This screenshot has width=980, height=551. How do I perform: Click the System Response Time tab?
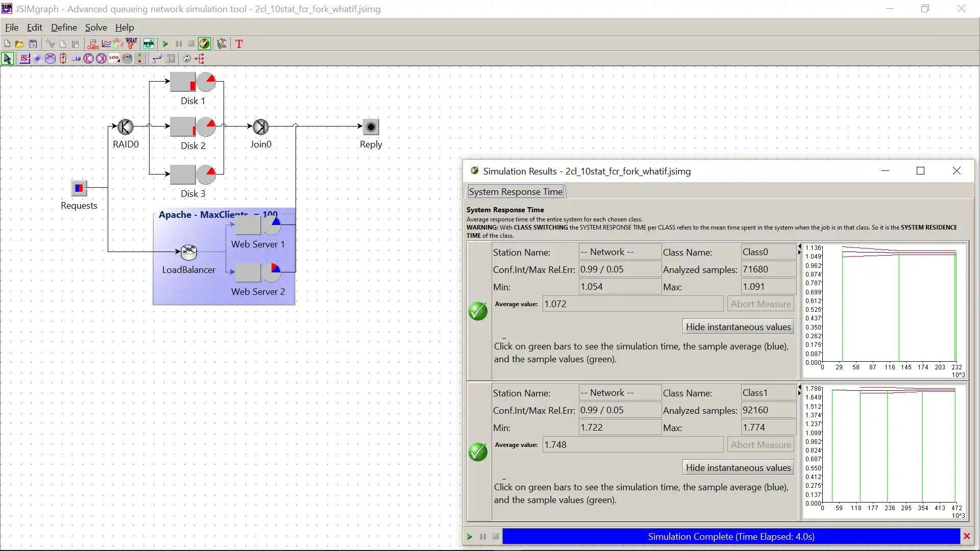516,192
